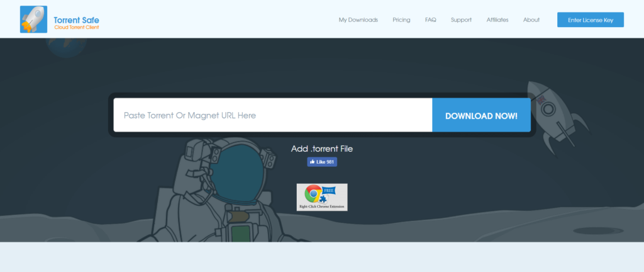Focus the Paste Torrent Or Magnet URL field
The width and height of the screenshot is (644, 272).
(x=273, y=115)
